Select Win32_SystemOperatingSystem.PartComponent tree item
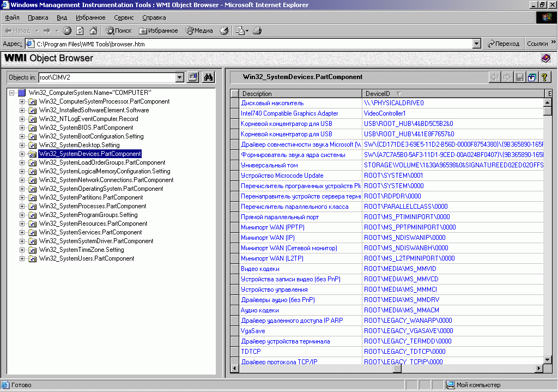Screen dimensions: 558x392 pyautogui.click(x=101, y=189)
